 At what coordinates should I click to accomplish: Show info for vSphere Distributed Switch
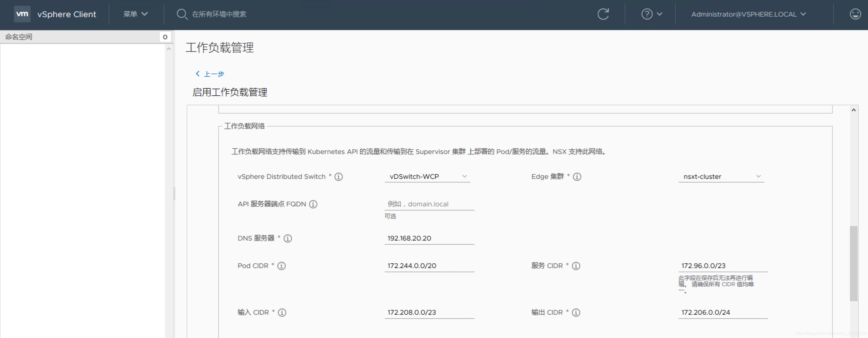339,177
